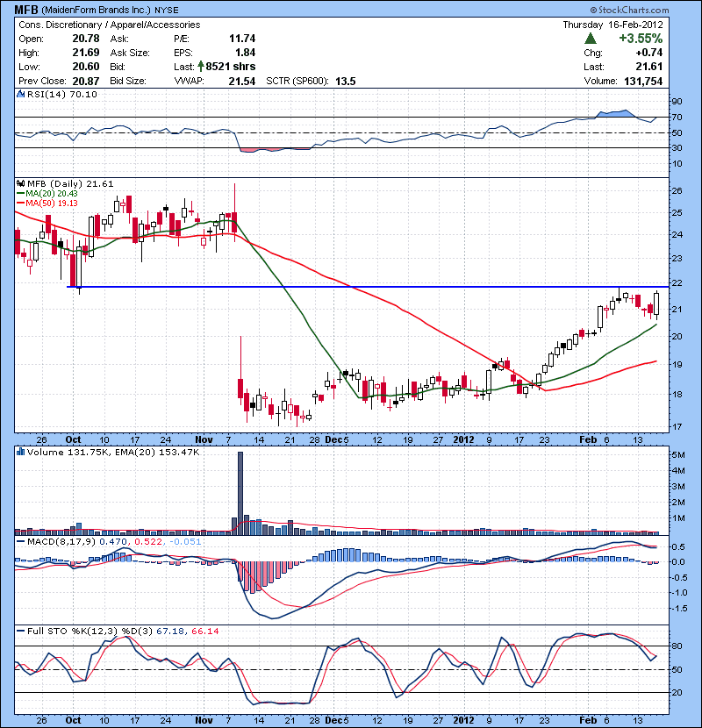Click the StockCharts.com copyright text

[x=629, y=10]
